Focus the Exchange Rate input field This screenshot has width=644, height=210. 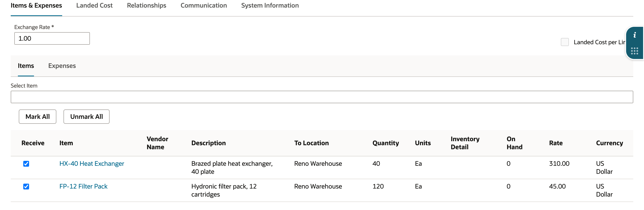pyautogui.click(x=52, y=38)
